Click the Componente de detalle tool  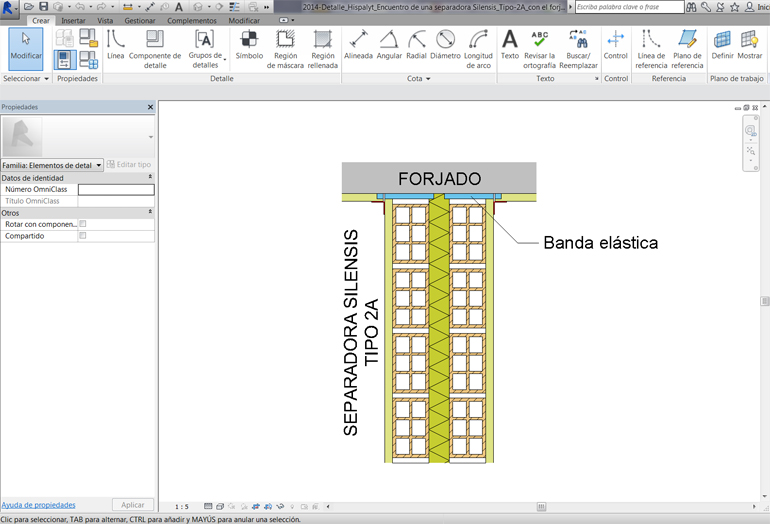click(155, 47)
